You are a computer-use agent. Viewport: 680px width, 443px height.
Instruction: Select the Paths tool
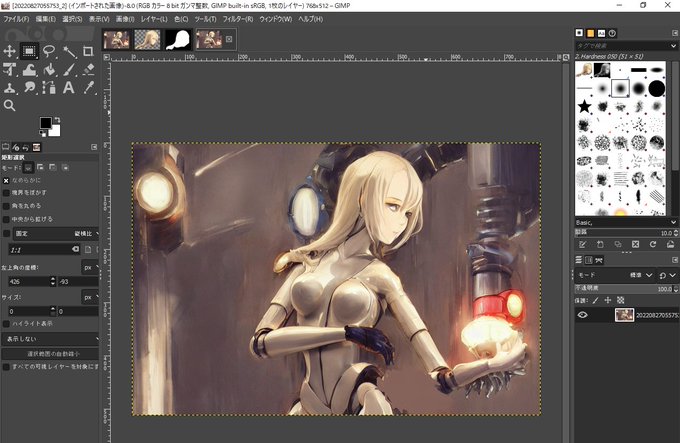tap(49, 88)
